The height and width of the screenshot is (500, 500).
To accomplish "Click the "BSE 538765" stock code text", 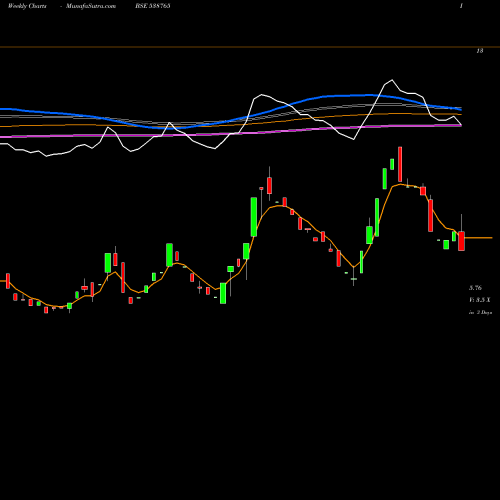I will pos(153,6).
